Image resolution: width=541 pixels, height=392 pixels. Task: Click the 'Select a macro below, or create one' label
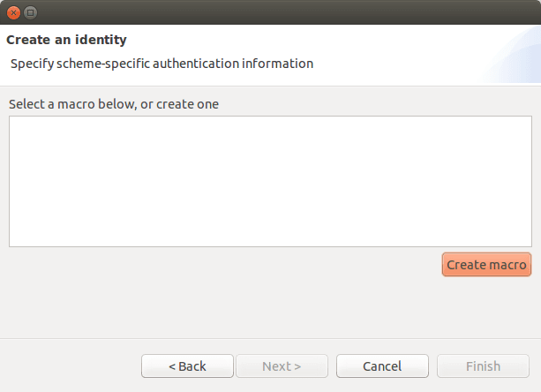point(114,104)
